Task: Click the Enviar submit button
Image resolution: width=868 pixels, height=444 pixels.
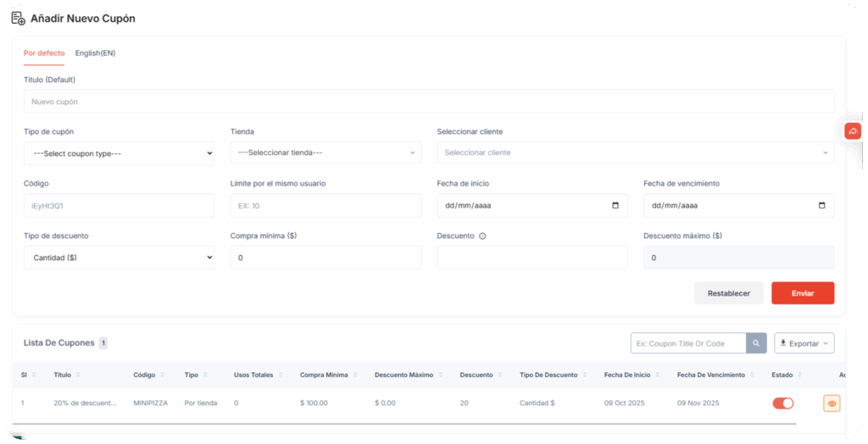Action: [802, 293]
